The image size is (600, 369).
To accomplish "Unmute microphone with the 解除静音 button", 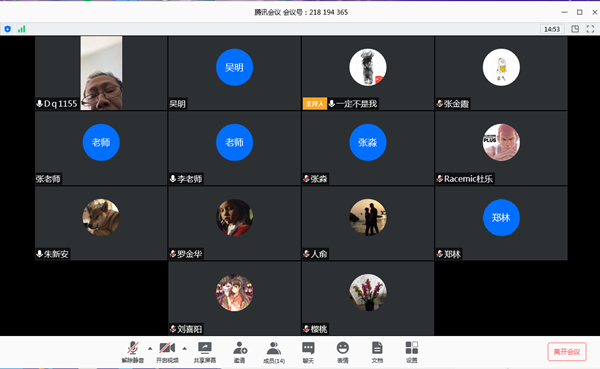I will point(133,352).
